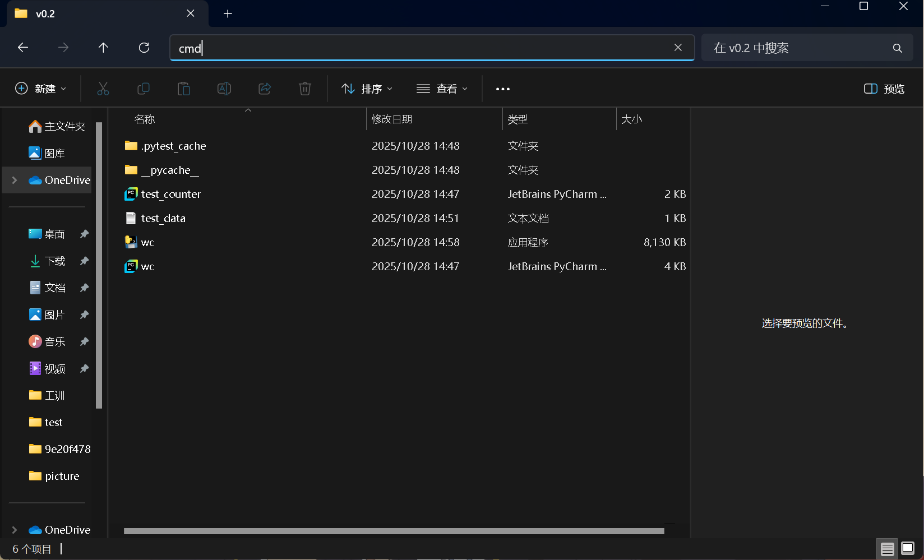Open 视频 in quick access
The image size is (924, 560).
click(x=47, y=368)
